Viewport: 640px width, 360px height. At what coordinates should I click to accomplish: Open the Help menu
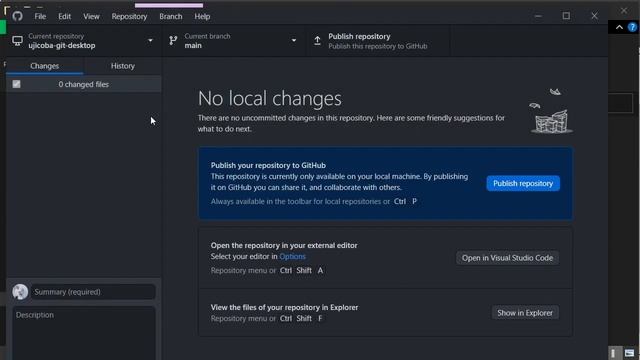point(202,16)
